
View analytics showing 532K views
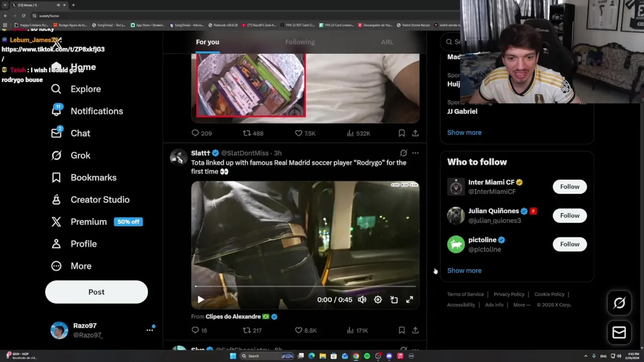tap(358, 133)
